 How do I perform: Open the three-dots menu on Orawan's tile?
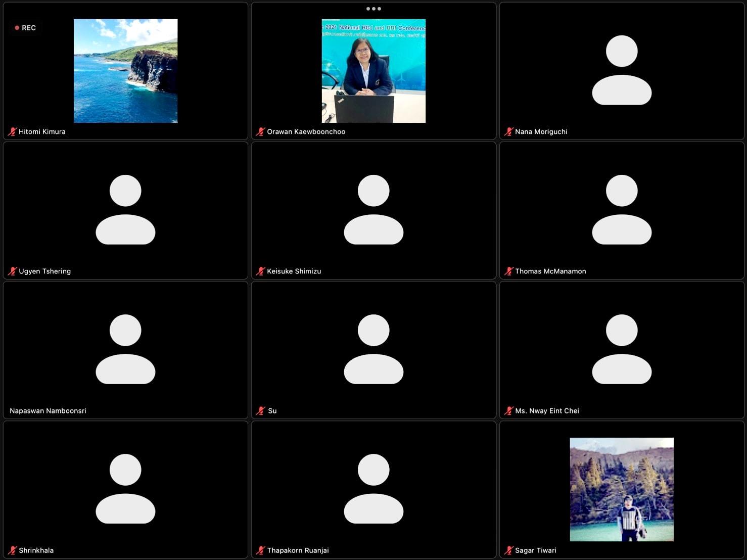click(x=373, y=9)
